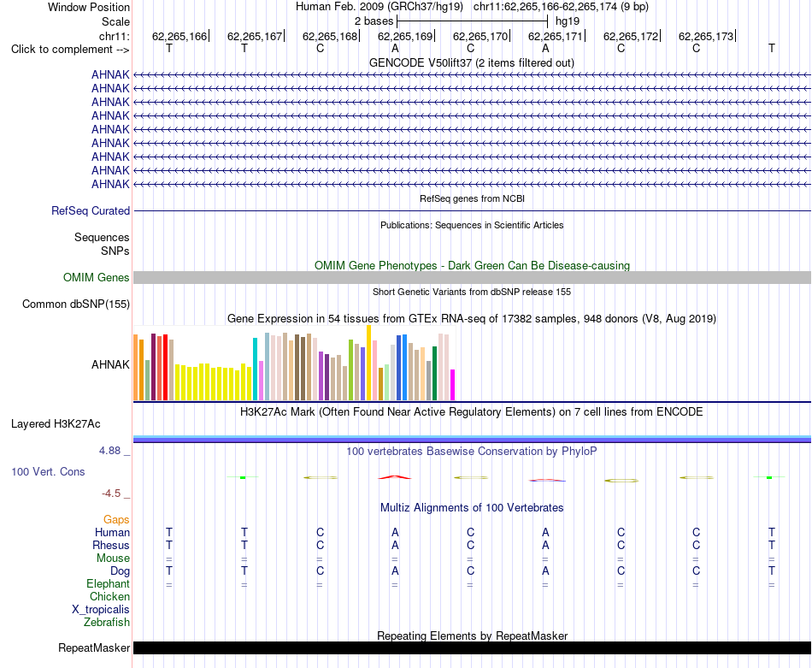Click the gray OMIM Genes bar
Screen dimensions: 812x668
[472, 277]
